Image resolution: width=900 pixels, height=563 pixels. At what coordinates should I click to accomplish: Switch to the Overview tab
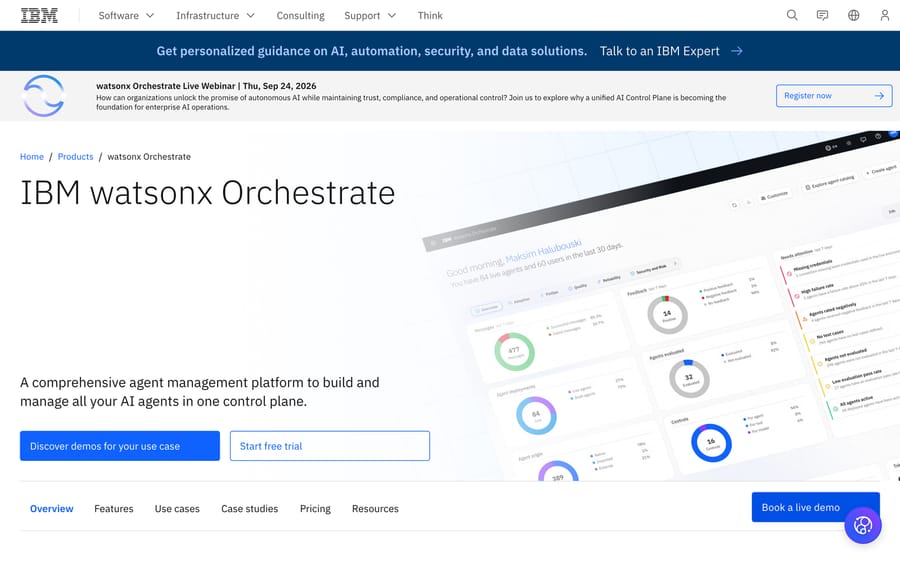(52, 508)
